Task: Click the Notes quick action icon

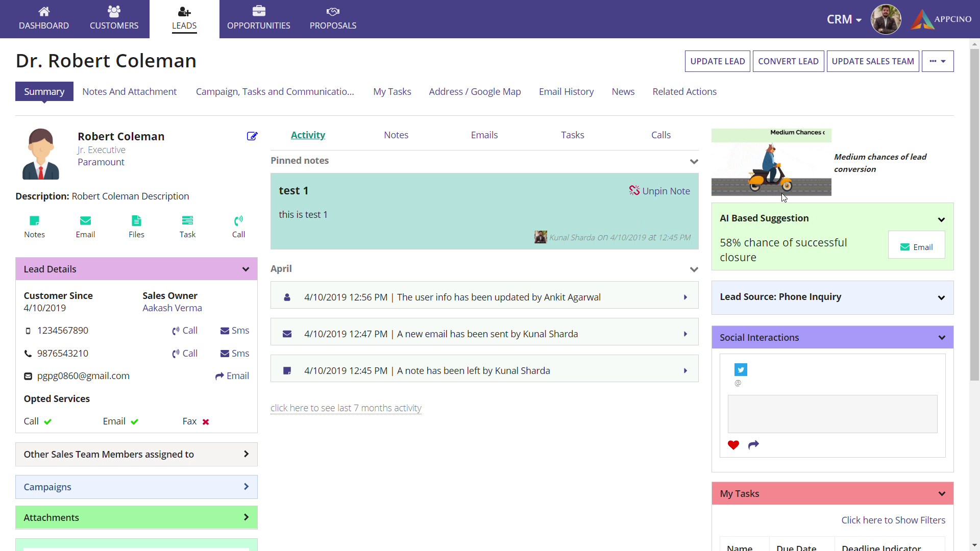Action: (x=34, y=221)
